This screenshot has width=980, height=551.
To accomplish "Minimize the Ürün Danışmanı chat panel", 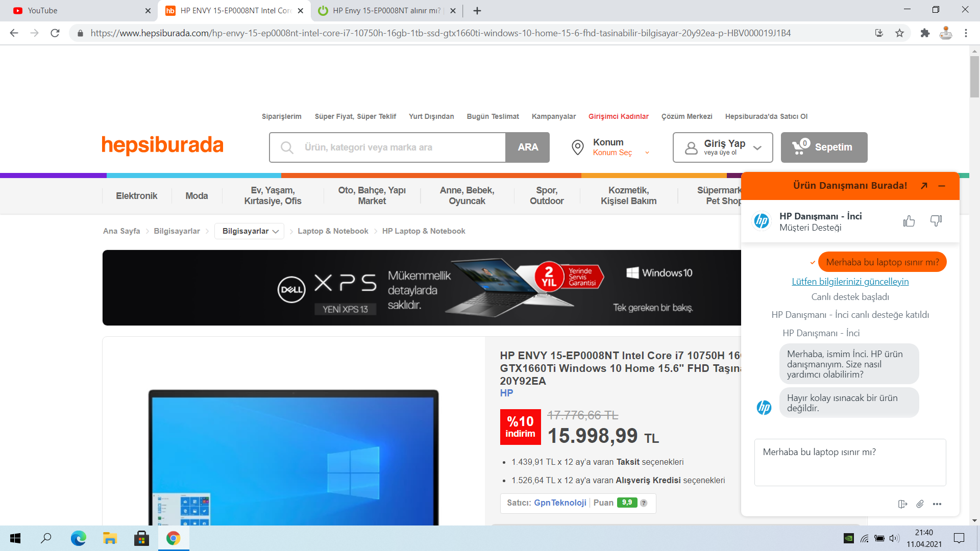I will point(942,186).
